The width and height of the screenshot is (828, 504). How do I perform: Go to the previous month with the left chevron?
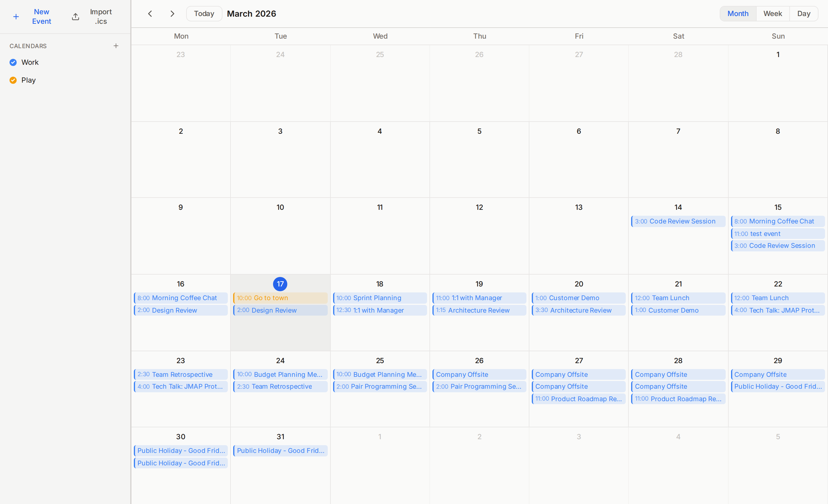click(150, 13)
